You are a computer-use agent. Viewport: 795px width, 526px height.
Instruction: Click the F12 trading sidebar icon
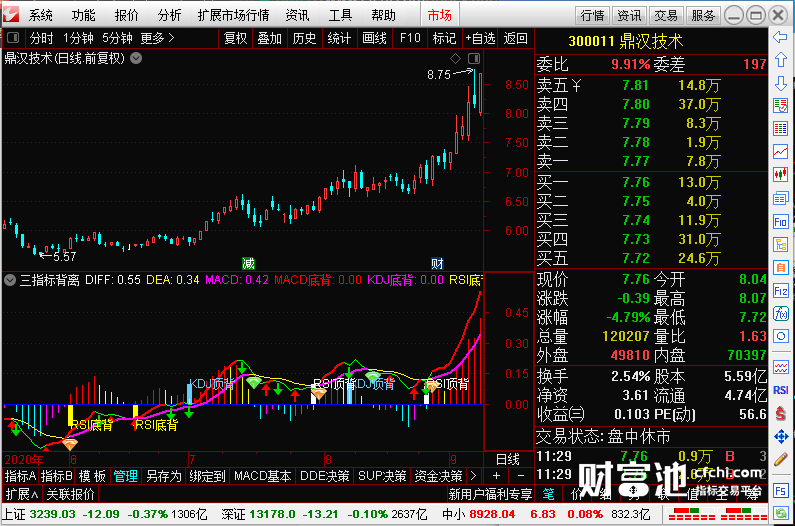pyautogui.click(x=780, y=290)
